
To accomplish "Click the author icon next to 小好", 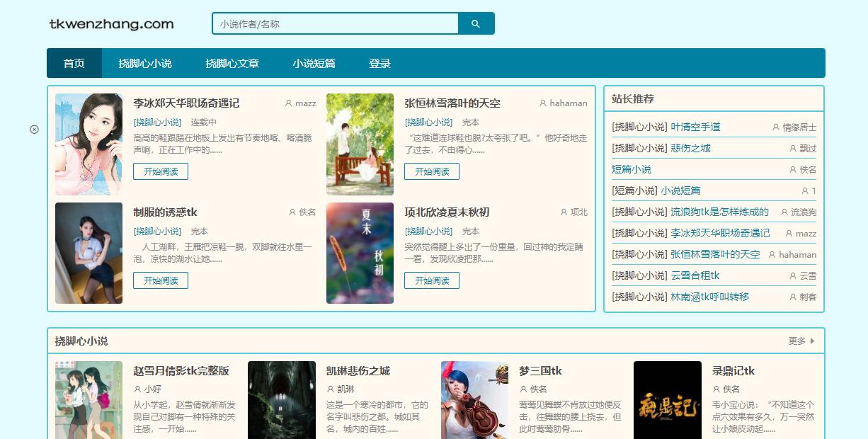I will tap(137, 389).
